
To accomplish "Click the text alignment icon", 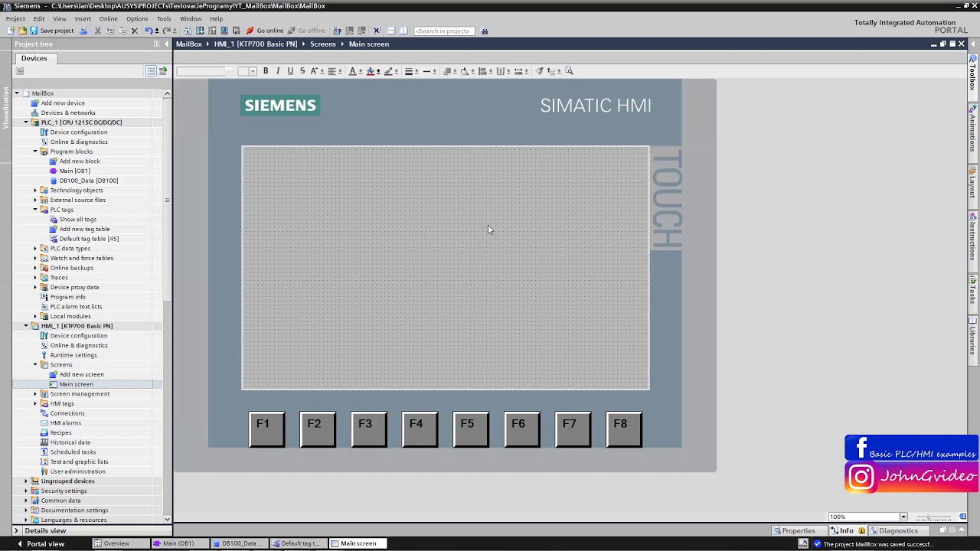I will coord(332,71).
